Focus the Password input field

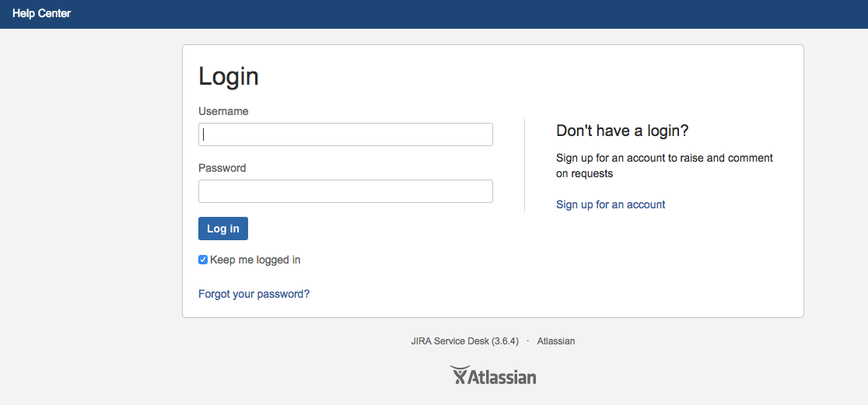[345, 191]
